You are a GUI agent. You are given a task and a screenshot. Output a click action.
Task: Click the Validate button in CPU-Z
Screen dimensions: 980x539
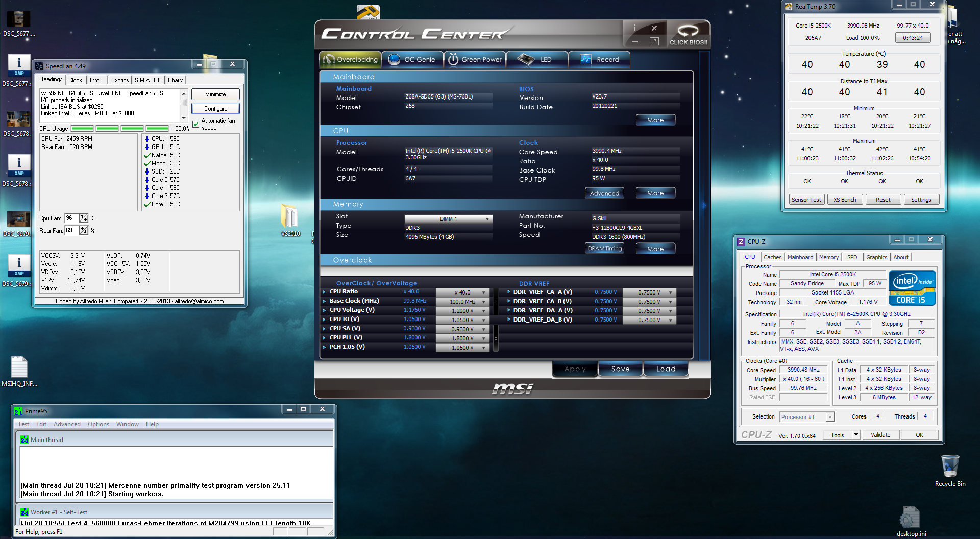pyautogui.click(x=880, y=435)
